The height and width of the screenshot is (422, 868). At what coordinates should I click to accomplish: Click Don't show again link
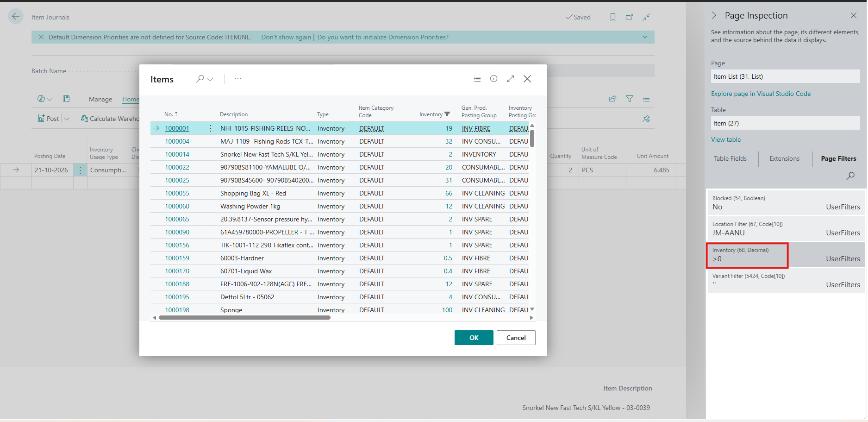[286, 37]
